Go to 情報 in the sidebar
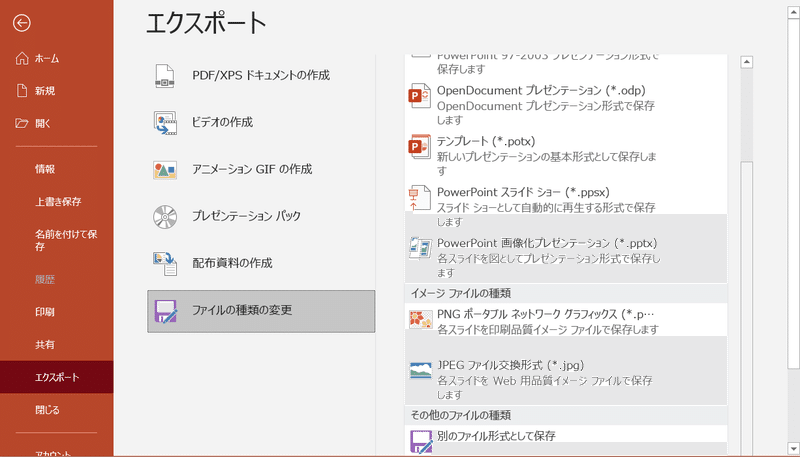This screenshot has width=800, height=457. point(57,169)
